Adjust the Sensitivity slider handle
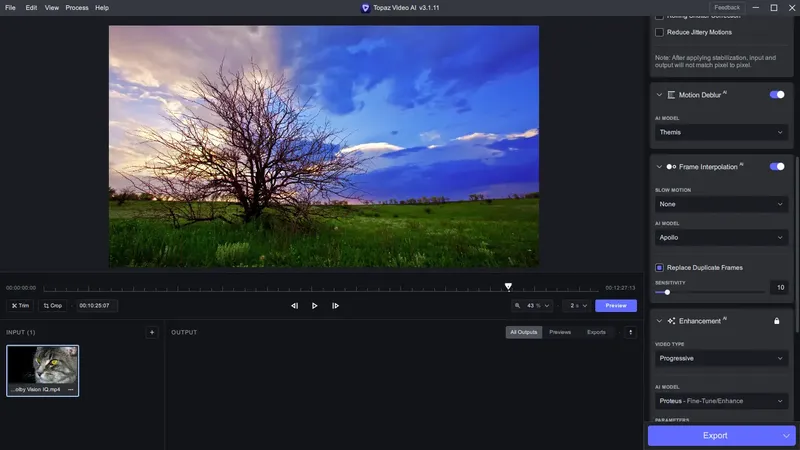800x450 pixels. (x=667, y=292)
